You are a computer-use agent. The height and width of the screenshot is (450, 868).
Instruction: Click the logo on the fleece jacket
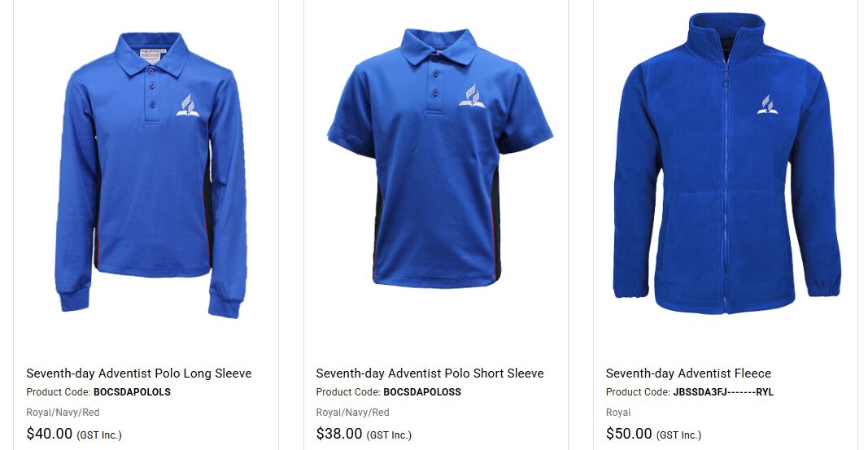tap(767, 105)
